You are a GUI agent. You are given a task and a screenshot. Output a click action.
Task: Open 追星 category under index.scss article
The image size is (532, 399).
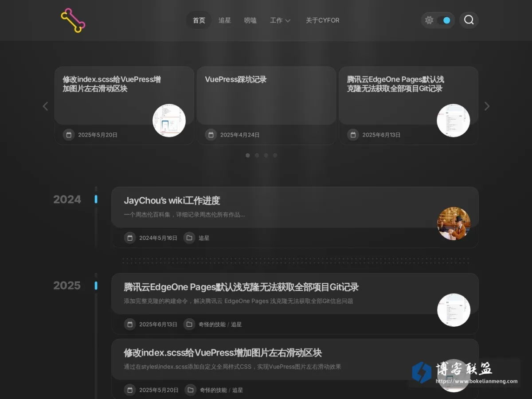coord(238,390)
